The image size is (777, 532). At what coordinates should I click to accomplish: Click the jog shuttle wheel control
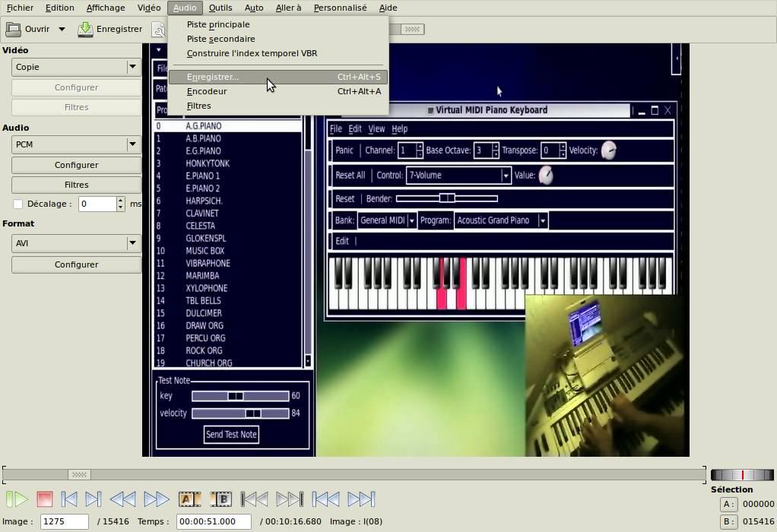(742, 475)
